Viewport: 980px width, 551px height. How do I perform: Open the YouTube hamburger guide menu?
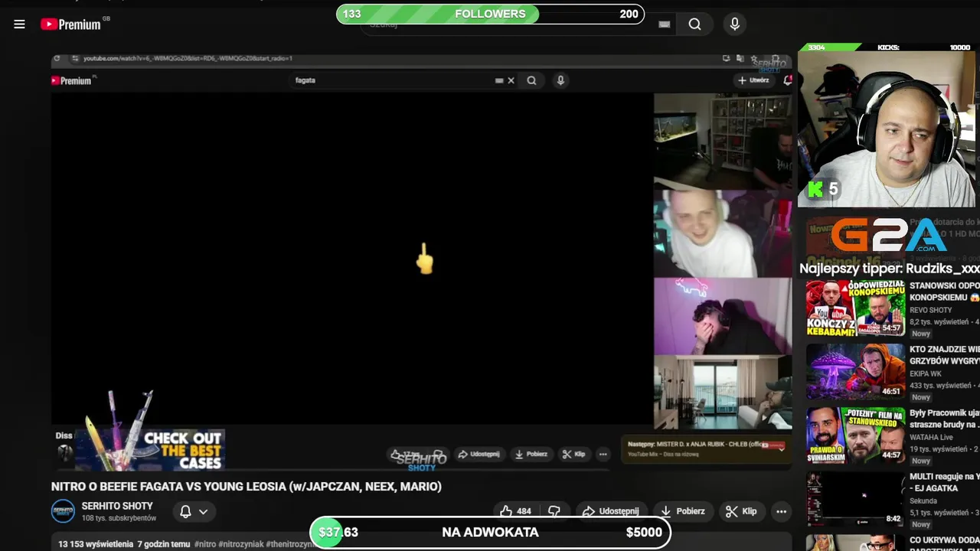[x=19, y=24]
